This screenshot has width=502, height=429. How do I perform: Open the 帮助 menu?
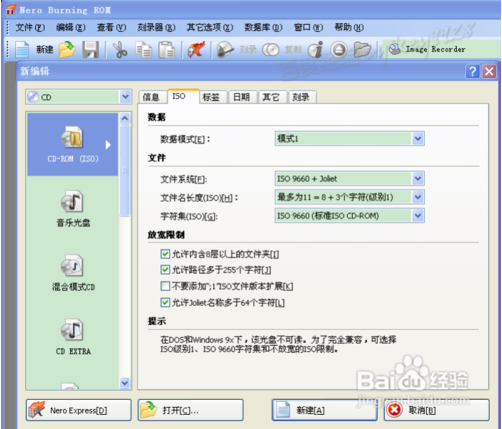point(349,27)
